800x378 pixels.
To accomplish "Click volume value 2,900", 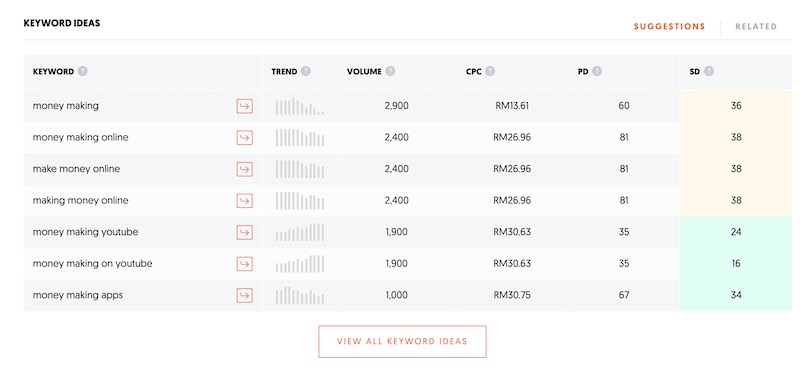I will coord(396,106).
